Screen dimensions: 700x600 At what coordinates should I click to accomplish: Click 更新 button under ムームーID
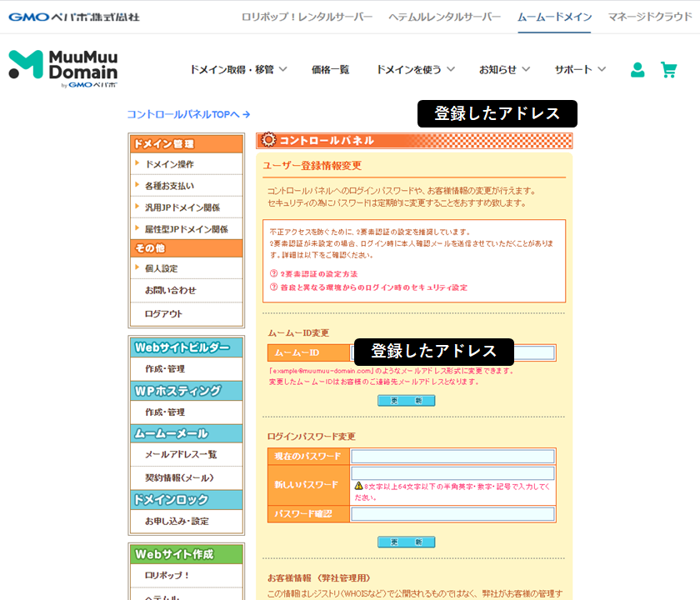[x=407, y=401]
